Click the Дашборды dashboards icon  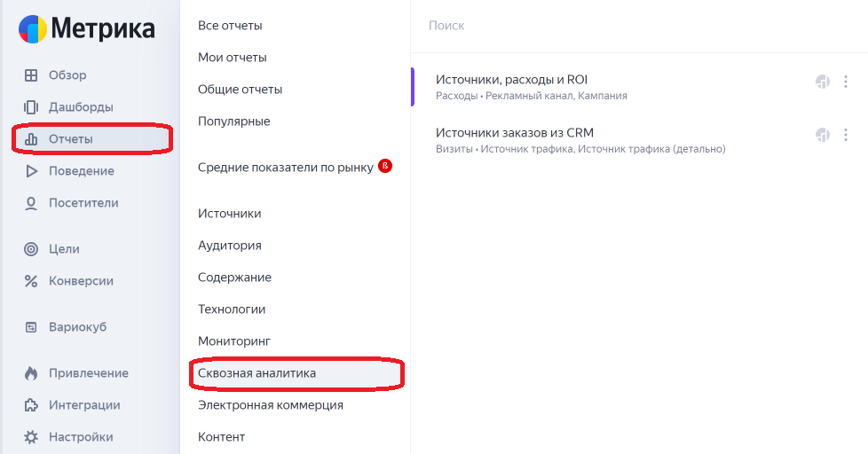click(31, 107)
